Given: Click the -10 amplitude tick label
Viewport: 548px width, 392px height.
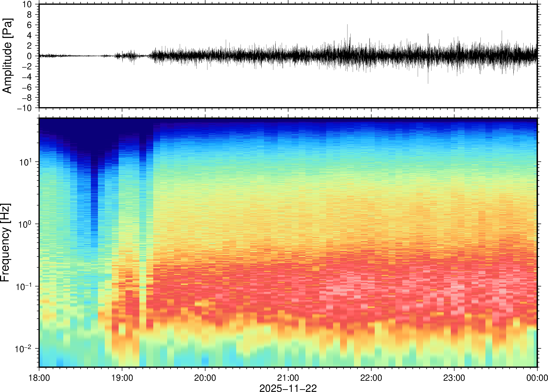Looking at the screenshot, I should coord(24,108).
